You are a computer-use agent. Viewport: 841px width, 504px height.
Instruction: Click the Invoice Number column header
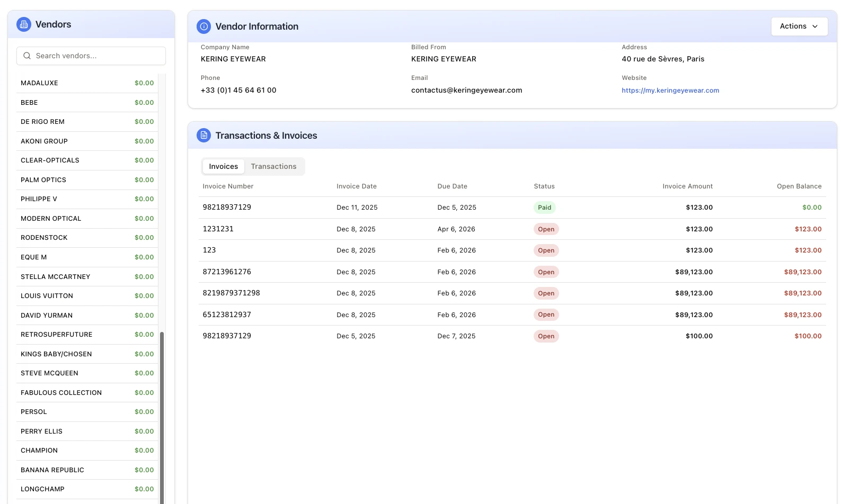click(x=228, y=186)
